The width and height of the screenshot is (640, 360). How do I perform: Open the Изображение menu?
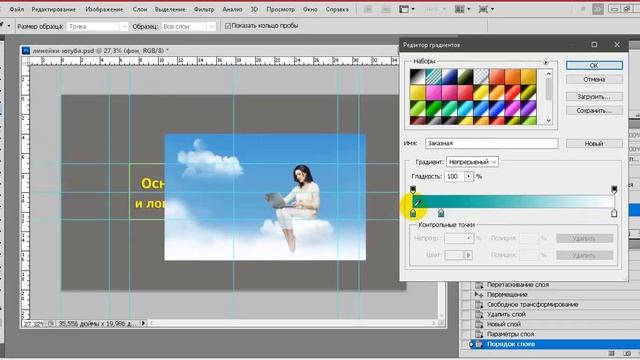point(104,9)
